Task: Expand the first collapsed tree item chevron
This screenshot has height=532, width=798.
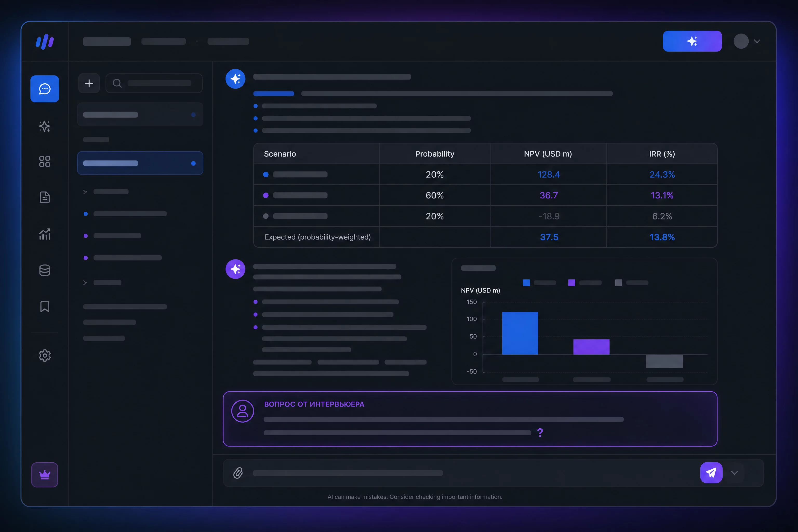Action: [x=85, y=192]
